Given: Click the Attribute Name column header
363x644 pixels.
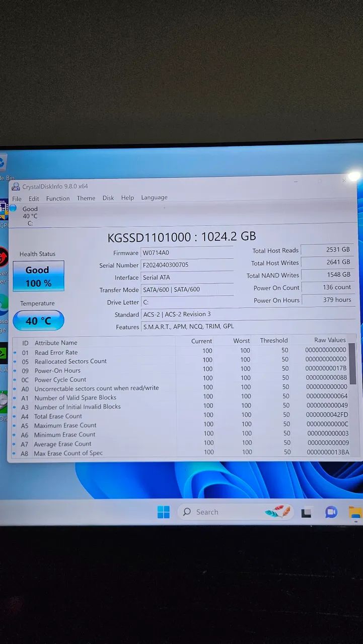Looking at the screenshot, I should tap(56, 343).
